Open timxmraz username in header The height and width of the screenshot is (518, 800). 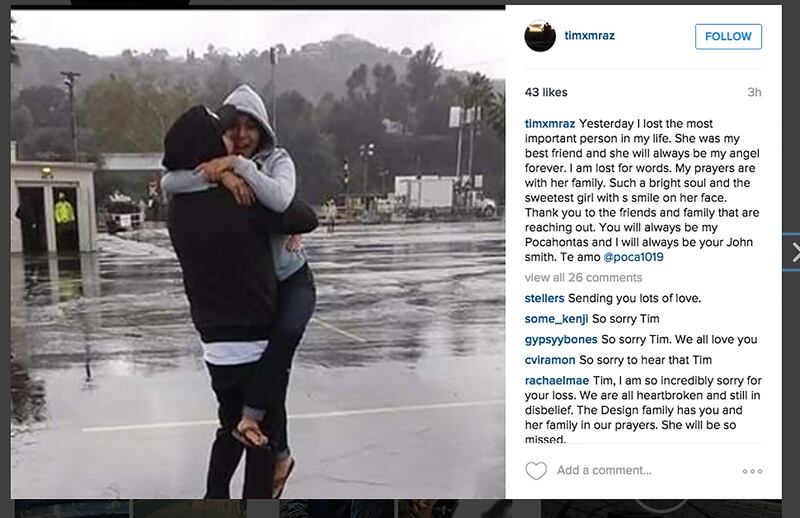tap(589, 36)
